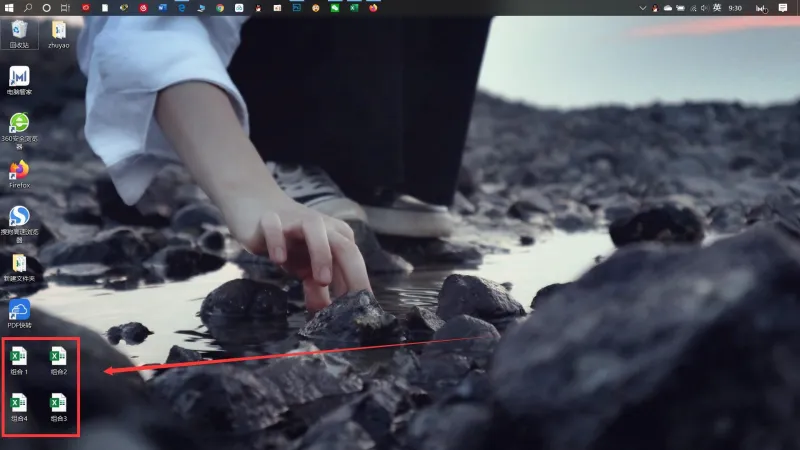The width and height of the screenshot is (800, 450).
Task: Open the Wi-Fi network tray icon
Action: [x=693, y=8]
